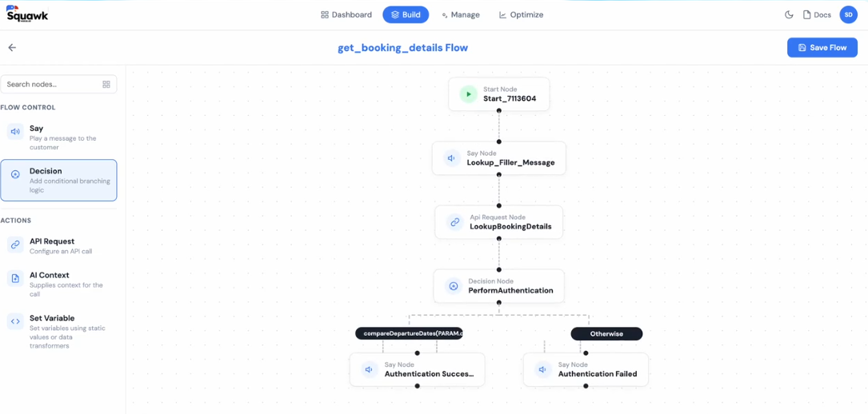The image size is (868, 414).
Task: Open the SD user avatar menu
Action: [x=848, y=15]
